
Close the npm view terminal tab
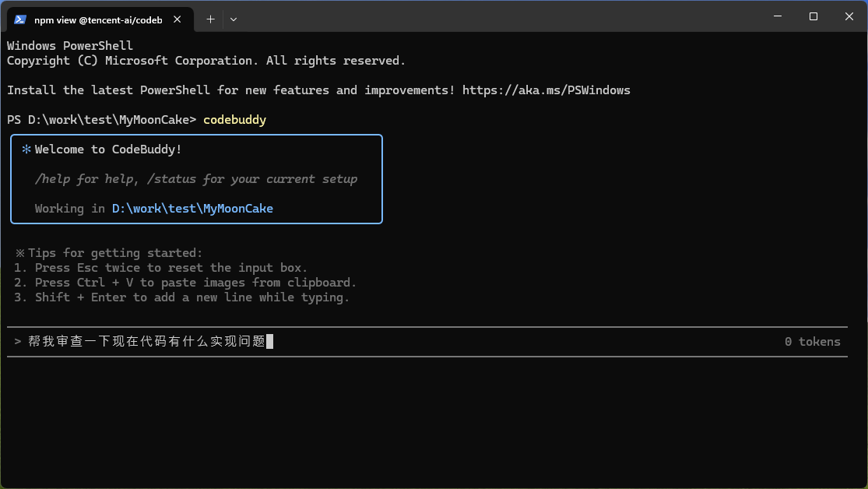click(180, 19)
